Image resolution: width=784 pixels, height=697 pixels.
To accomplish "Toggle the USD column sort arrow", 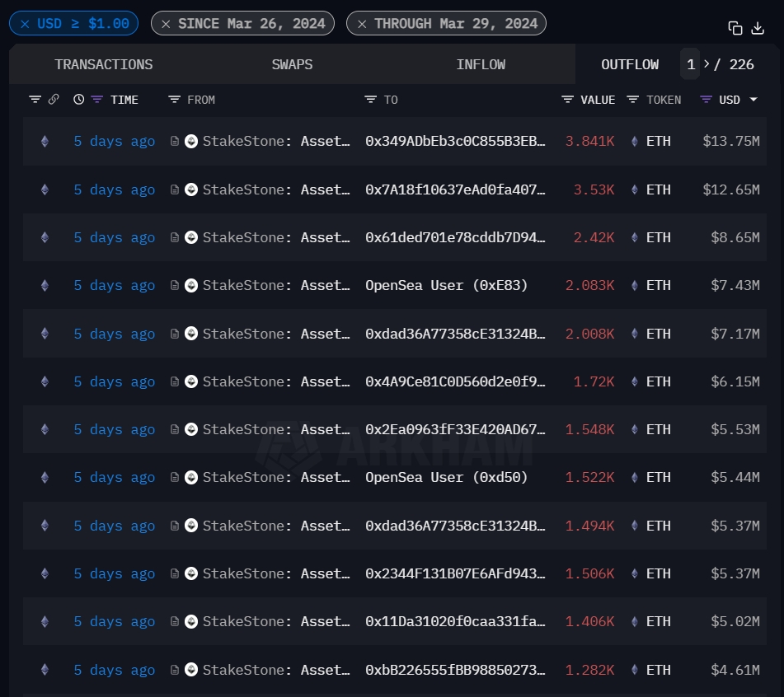I will (x=753, y=101).
